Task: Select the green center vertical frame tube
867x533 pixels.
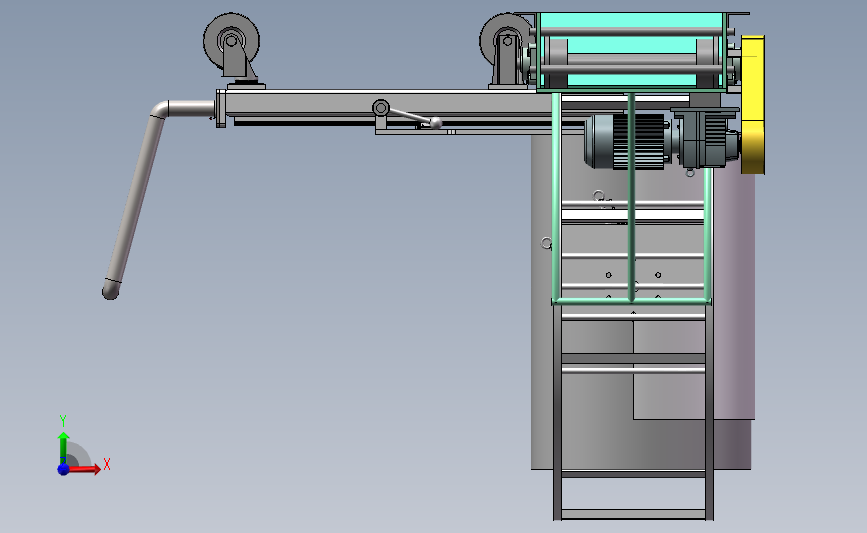Action: (631, 197)
